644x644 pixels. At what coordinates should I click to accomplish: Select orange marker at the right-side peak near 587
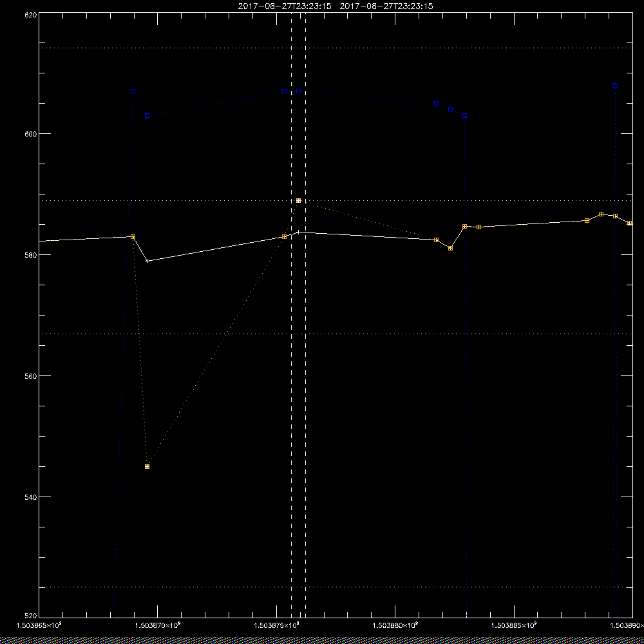click(601, 214)
